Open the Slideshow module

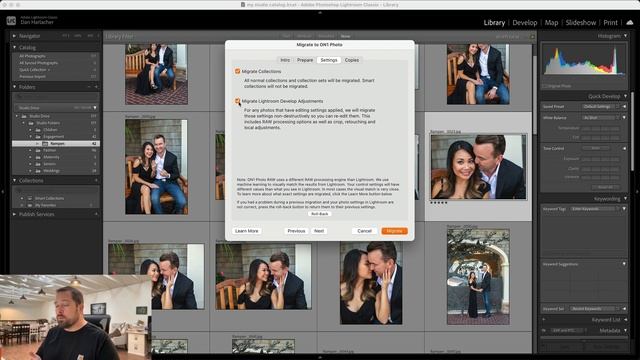[581, 23]
